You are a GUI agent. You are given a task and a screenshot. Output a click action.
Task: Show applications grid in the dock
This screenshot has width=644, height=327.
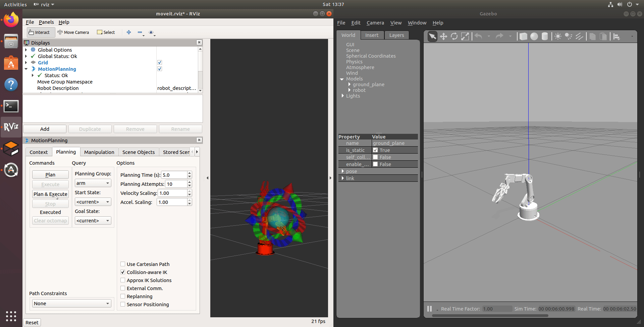pos(11,316)
